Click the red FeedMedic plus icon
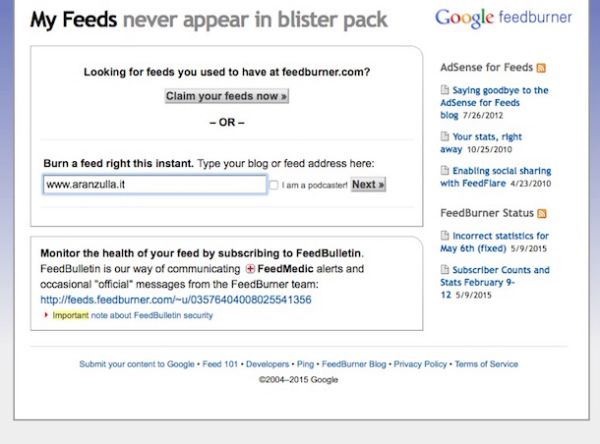This screenshot has height=444, width=600. pos(250,269)
